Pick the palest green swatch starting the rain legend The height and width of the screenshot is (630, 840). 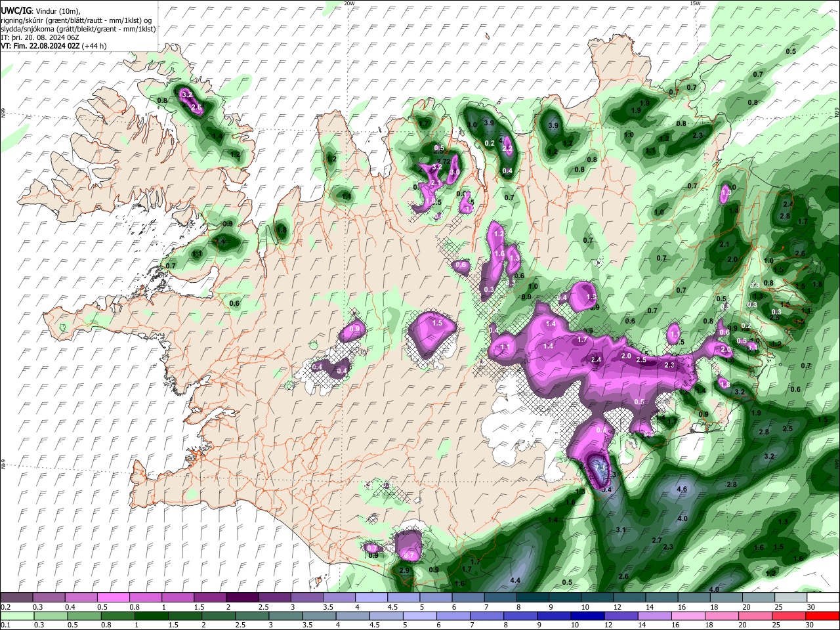(16, 616)
